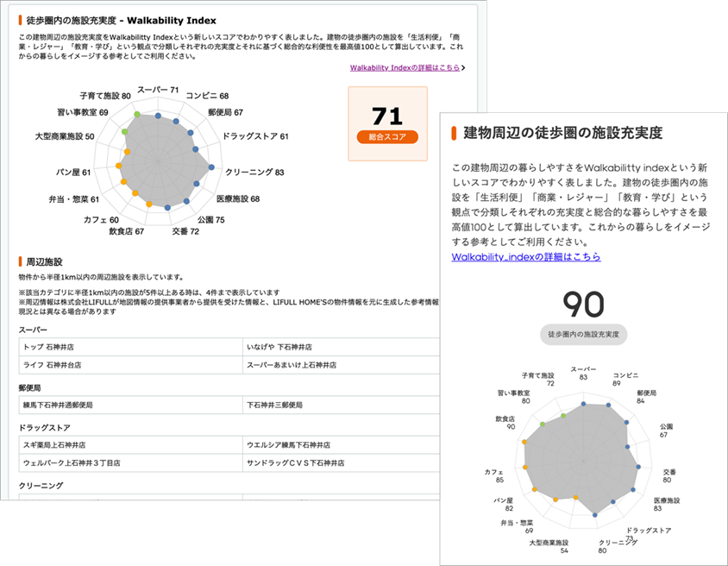Open the Walkability Indexの詳細はこちら link in the left panel
This screenshot has height=566, width=728.
[x=405, y=68]
